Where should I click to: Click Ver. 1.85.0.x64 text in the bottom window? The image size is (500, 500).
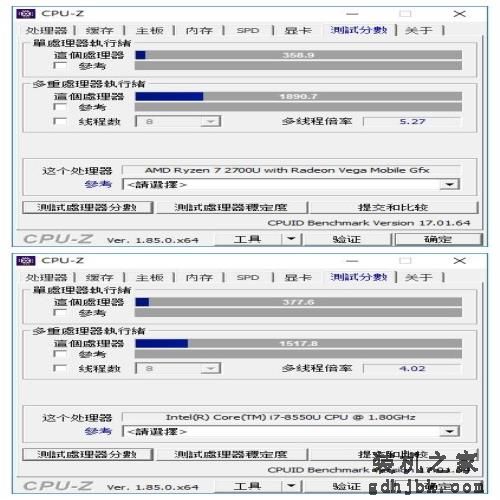coord(153,487)
